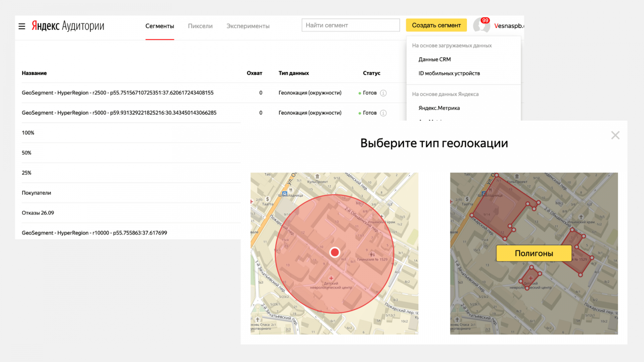The height and width of the screenshot is (362, 644).
Task: Open Vesnaspb account name dropdown
Action: 508,26
